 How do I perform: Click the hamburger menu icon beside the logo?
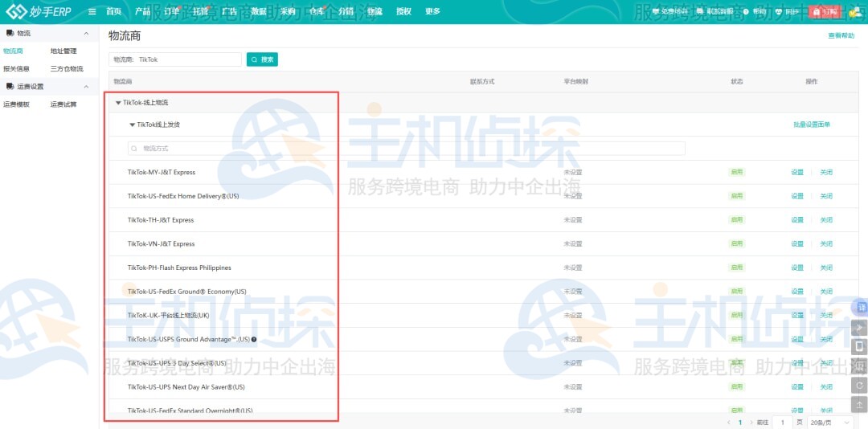pyautogui.click(x=92, y=11)
